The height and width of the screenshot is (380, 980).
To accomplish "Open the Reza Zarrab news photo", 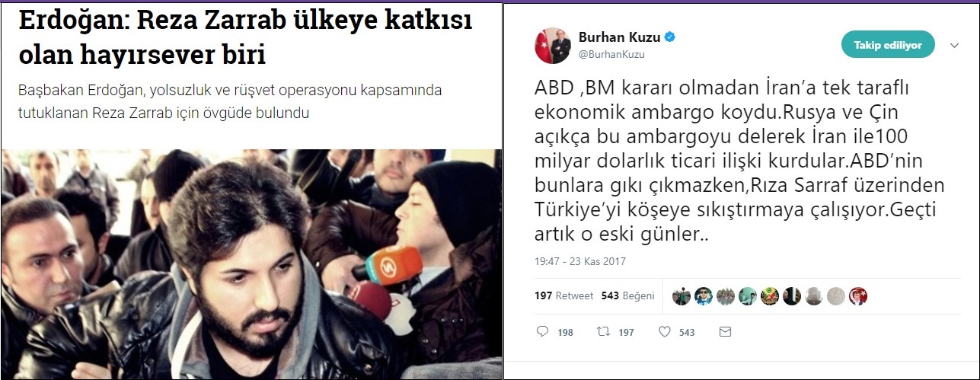I will point(251,263).
